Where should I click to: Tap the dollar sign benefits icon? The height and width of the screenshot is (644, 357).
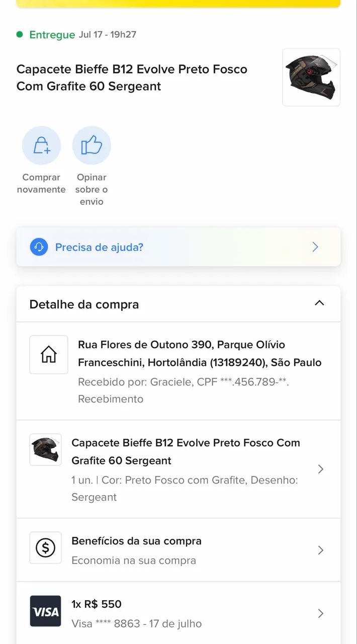[46, 548]
